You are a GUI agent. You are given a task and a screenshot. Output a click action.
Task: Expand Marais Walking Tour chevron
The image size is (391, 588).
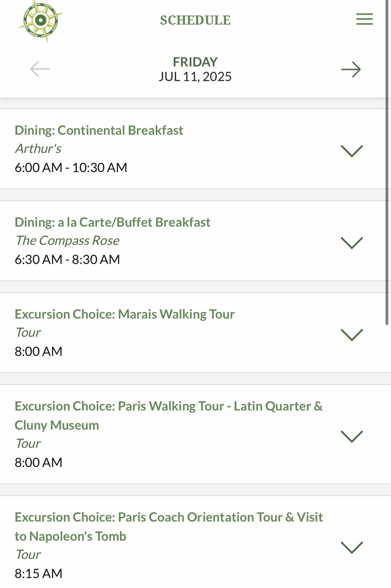[x=352, y=335]
